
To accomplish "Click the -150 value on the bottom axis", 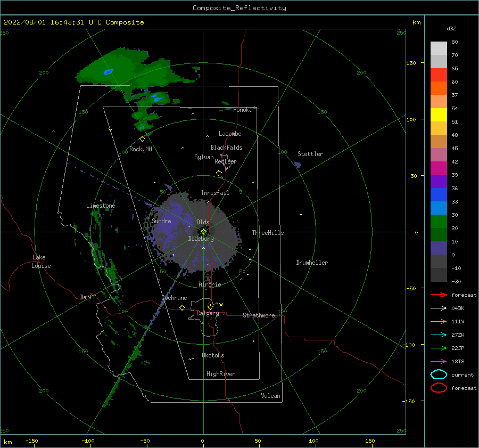I will (31, 441).
